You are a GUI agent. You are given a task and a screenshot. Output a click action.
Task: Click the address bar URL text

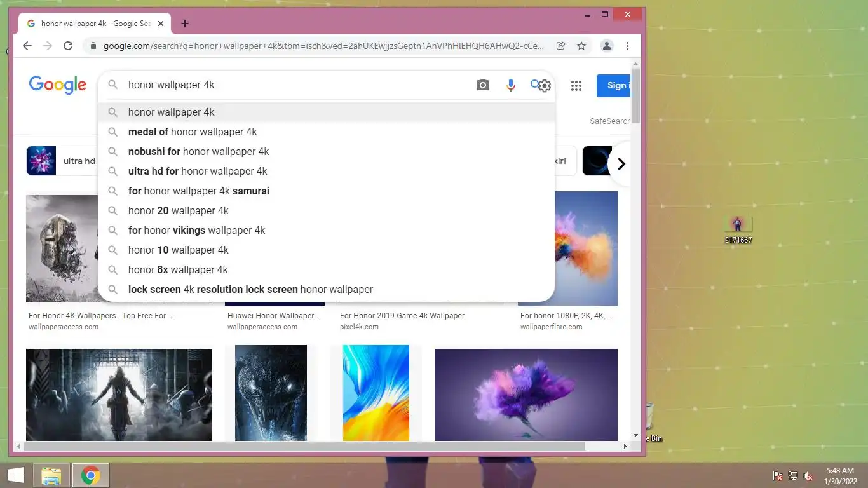(323, 46)
